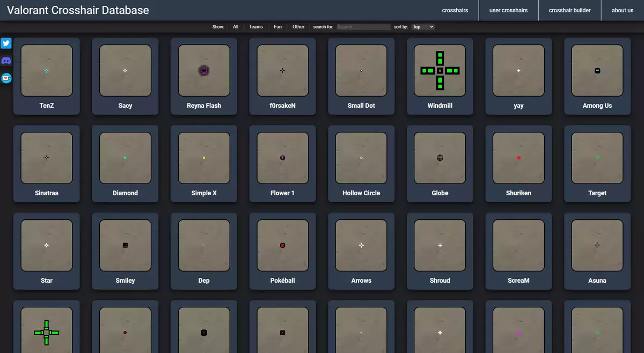
Task: Select the Sacy crosshair preview
Action: pos(125,70)
